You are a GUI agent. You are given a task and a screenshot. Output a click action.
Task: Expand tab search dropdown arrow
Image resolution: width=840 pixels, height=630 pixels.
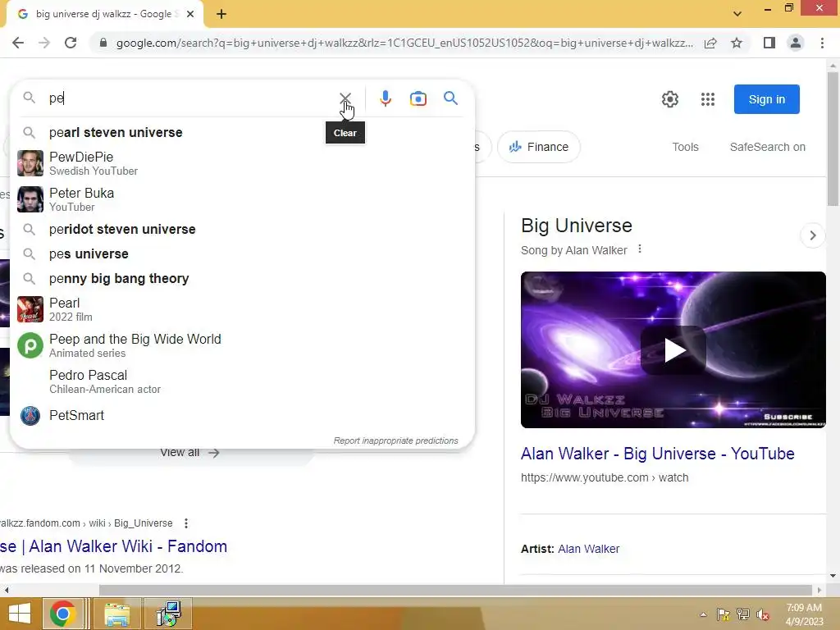737,14
